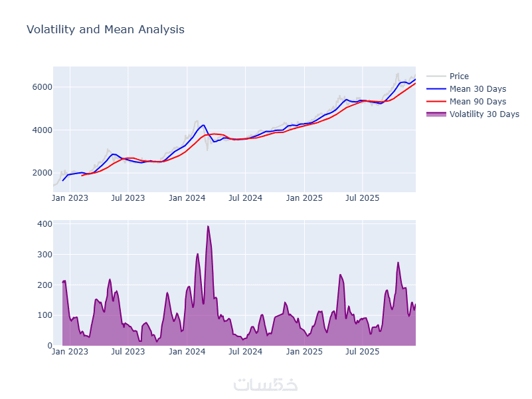Image resolution: width=532 pixels, height=399 pixels.
Task: Click the watermark logo below the charts
Action: (266, 384)
